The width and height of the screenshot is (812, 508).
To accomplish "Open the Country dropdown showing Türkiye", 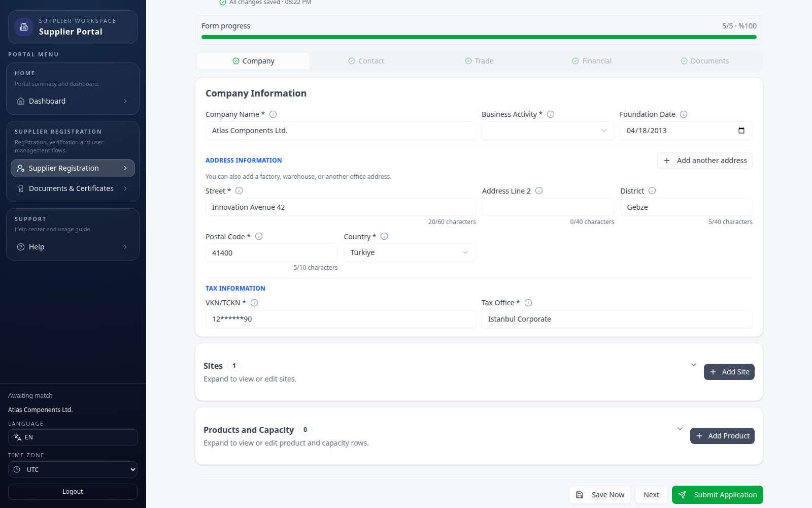I will tap(410, 252).
